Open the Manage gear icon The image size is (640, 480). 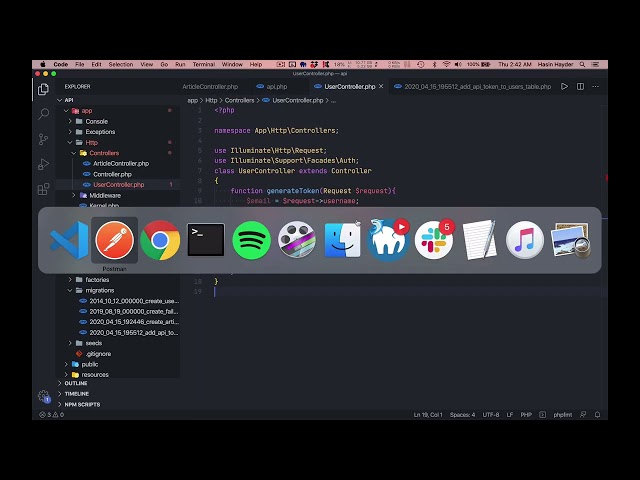pyautogui.click(x=44, y=396)
